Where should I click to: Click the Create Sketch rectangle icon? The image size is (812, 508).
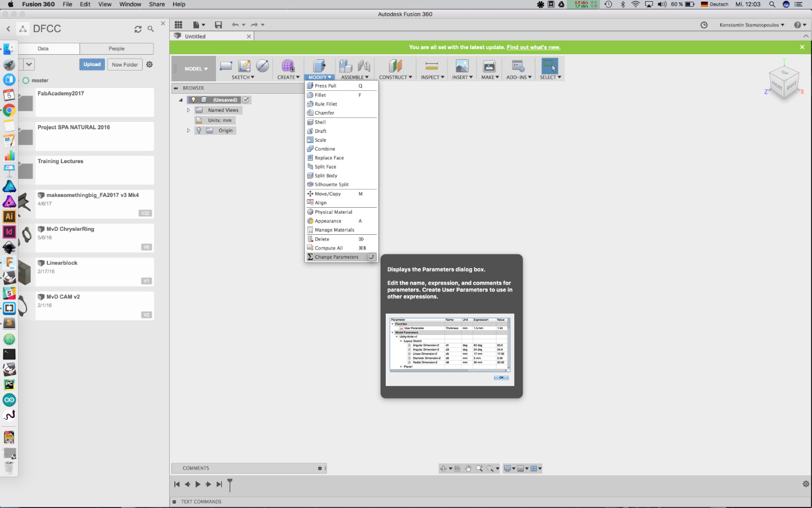[x=226, y=65]
